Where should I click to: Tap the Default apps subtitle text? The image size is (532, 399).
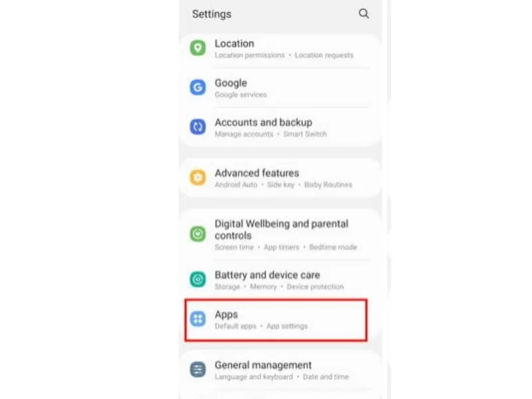(235, 326)
